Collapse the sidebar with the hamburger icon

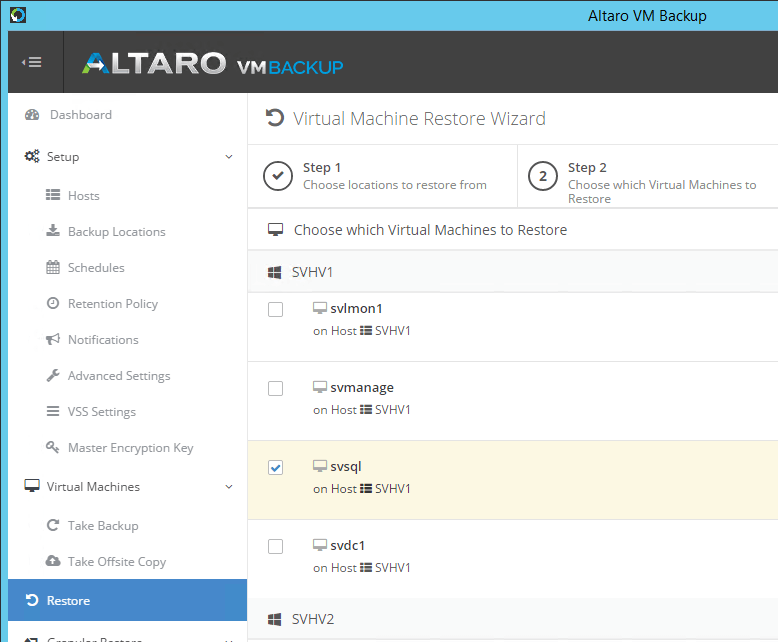point(32,62)
